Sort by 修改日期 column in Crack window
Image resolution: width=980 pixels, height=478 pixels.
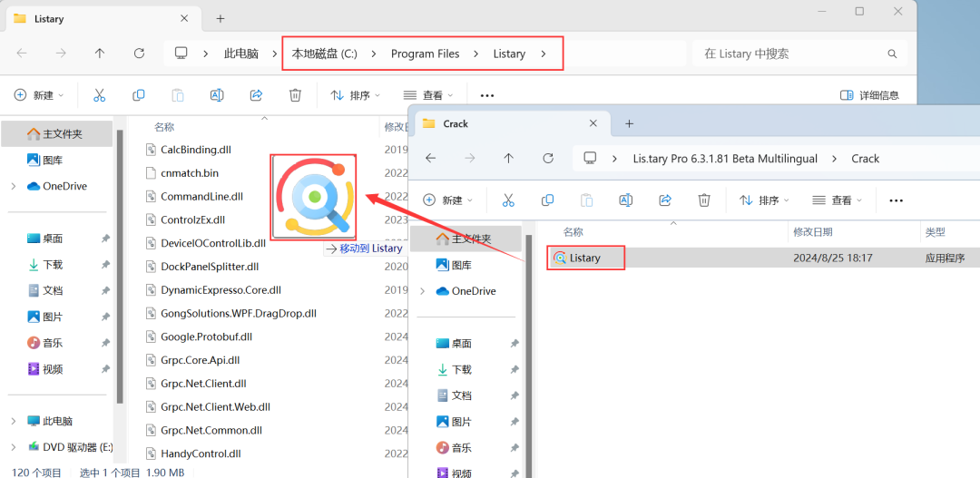coord(812,232)
